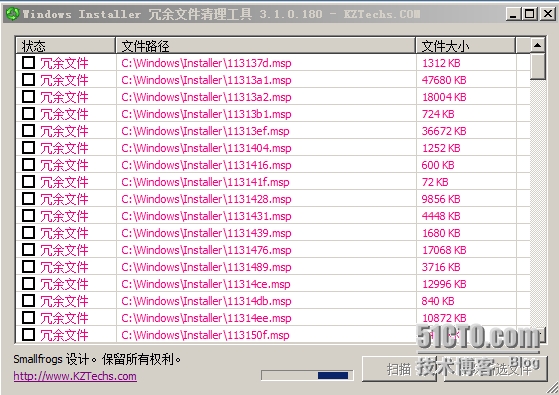Click 冗余文件 status in 113137d.msp row
Viewport: 559px width, 395px height.
coord(64,63)
